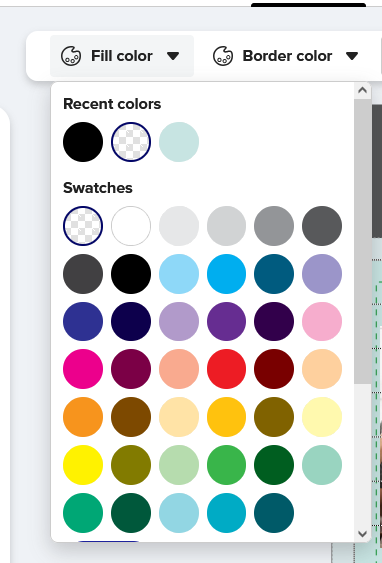Click the color panel scrollbar thumb
Screen dimensions: 382x563
[362, 241]
